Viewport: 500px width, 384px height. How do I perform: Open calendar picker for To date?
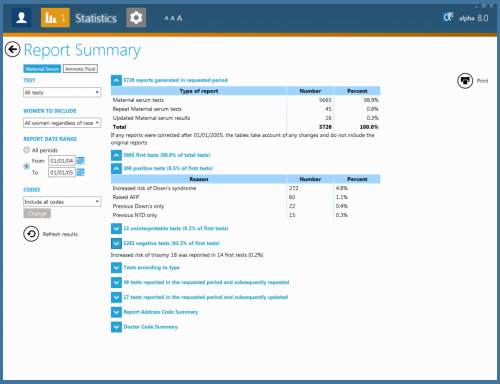tap(80, 172)
